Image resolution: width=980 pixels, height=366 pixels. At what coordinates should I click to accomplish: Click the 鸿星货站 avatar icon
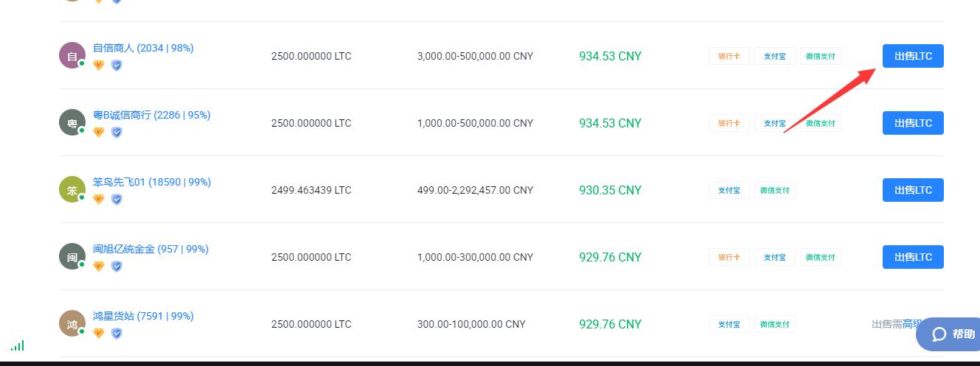[x=72, y=324]
